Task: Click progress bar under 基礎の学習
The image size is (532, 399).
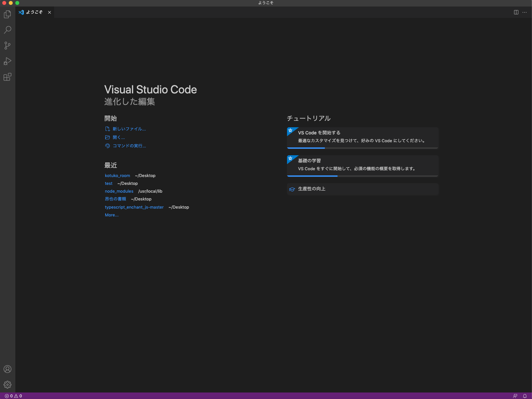Action: coord(363,176)
